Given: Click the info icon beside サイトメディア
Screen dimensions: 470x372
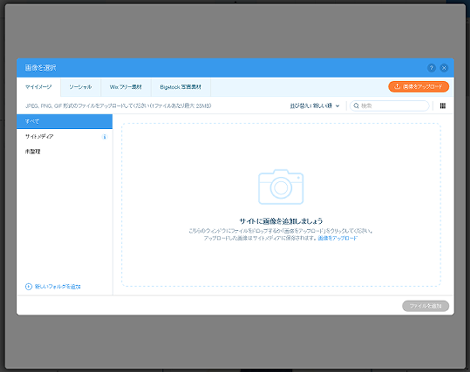Looking at the screenshot, I should (x=104, y=137).
